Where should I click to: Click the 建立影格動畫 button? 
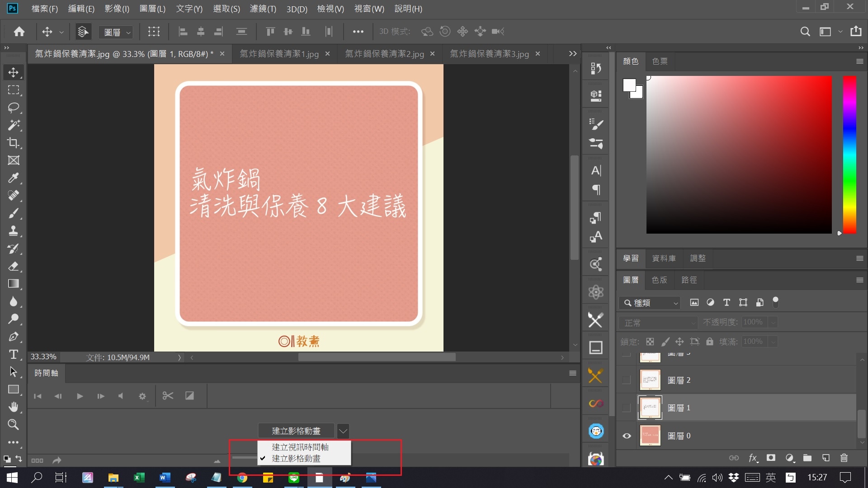click(x=296, y=431)
